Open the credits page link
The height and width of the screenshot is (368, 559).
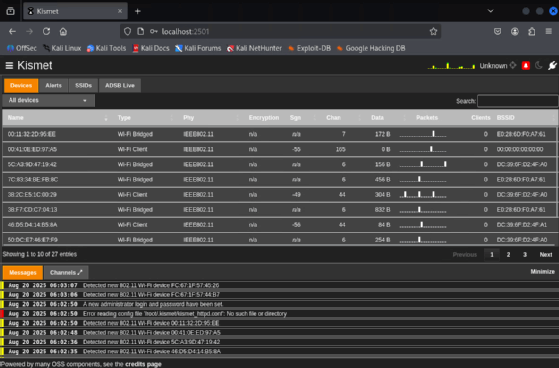point(143,364)
